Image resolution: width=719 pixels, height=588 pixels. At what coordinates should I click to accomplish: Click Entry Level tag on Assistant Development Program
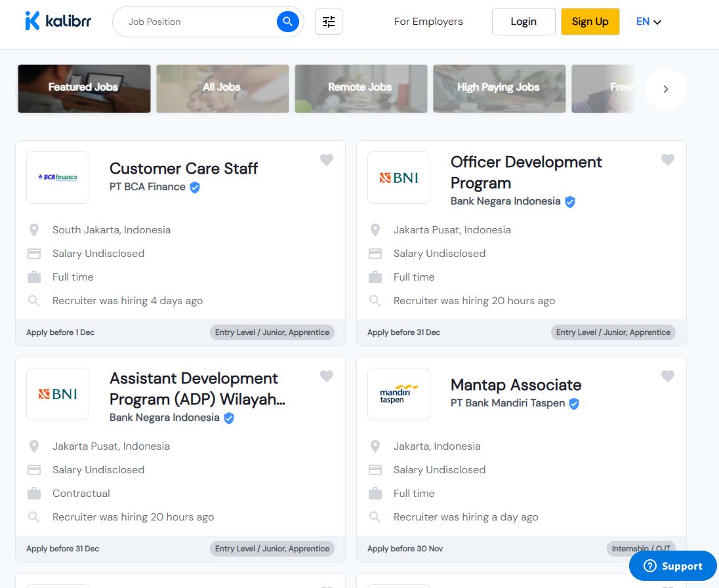[x=272, y=549]
